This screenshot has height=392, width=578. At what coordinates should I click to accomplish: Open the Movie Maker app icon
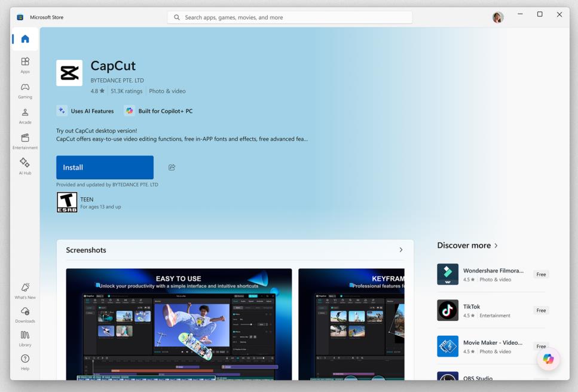tap(448, 347)
